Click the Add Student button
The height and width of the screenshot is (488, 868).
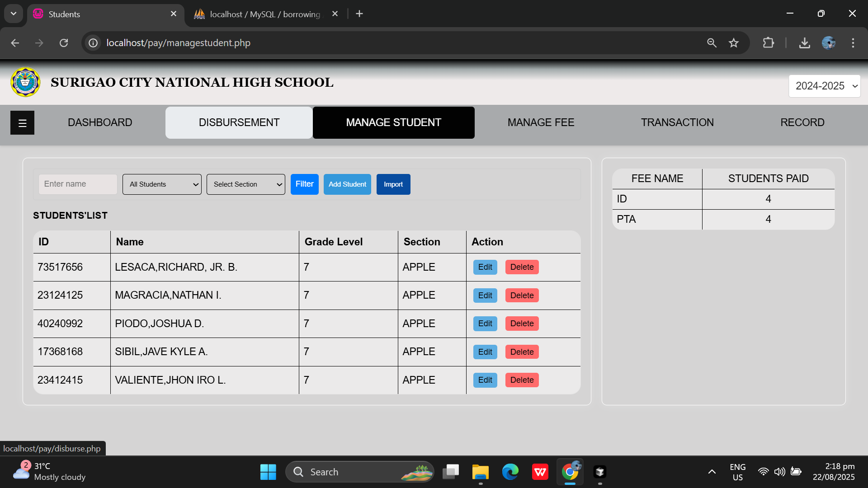coord(347,184)
